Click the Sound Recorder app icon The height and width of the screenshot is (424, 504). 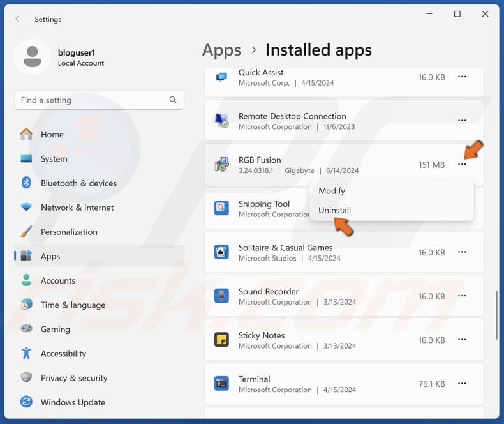222,296
